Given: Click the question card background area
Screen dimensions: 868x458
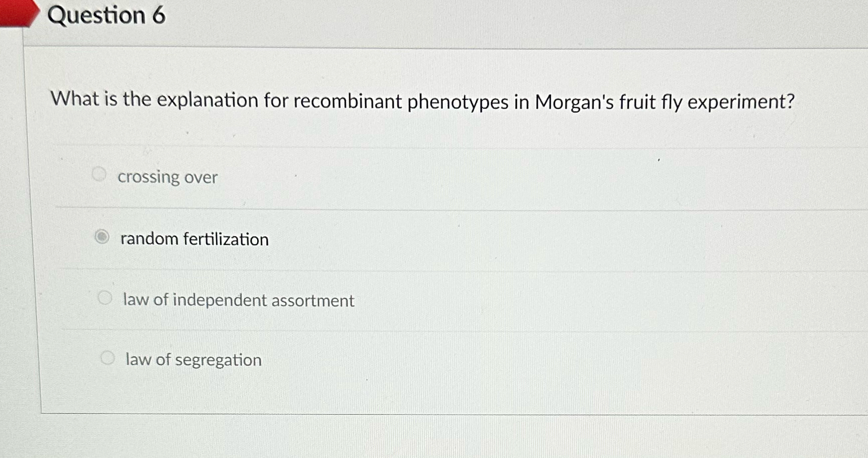Looking at the screenshot, I should tap(600, 390).
